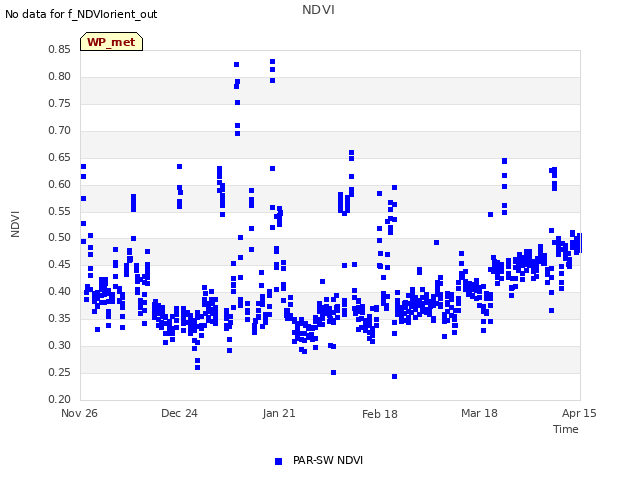Click the 0.40 y-axis tick label
The height and width of the screenshot is (480, 640).
(59, 291)
